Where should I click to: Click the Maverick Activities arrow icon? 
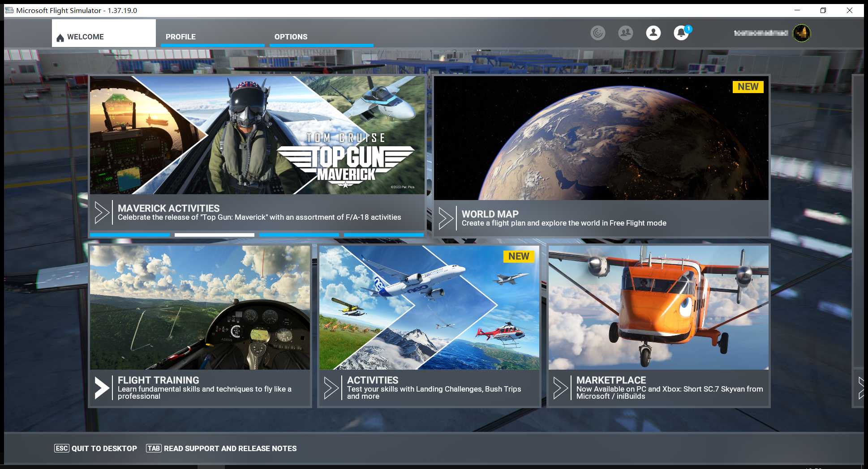(102, 213)
